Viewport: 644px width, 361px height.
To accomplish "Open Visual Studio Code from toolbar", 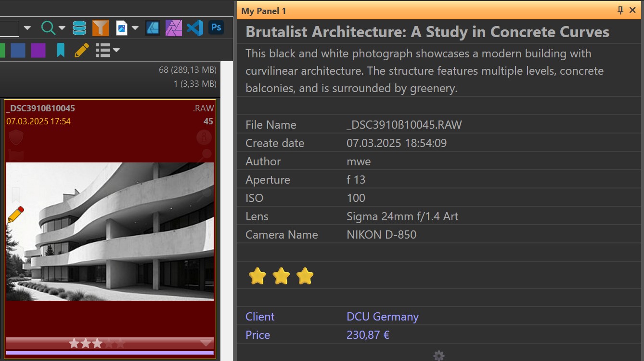I will (x=195, y=28).
